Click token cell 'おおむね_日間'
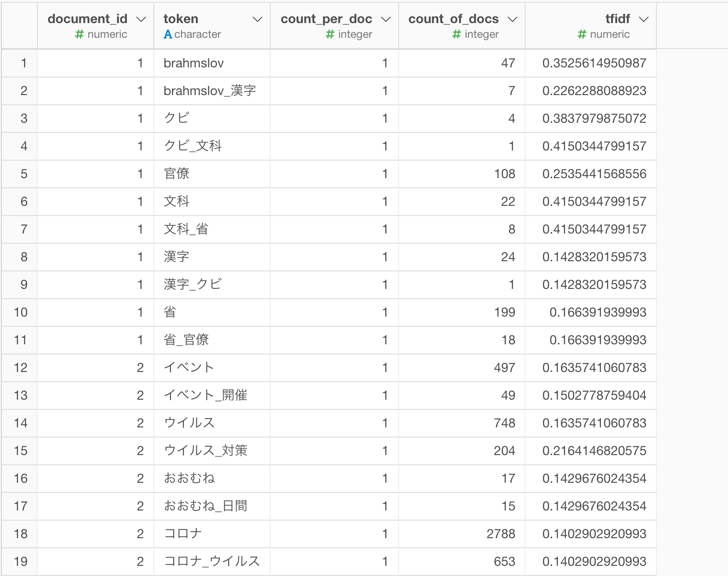Image resolution: width=728 pixels, height=576 pixels. tap(212, 506)
